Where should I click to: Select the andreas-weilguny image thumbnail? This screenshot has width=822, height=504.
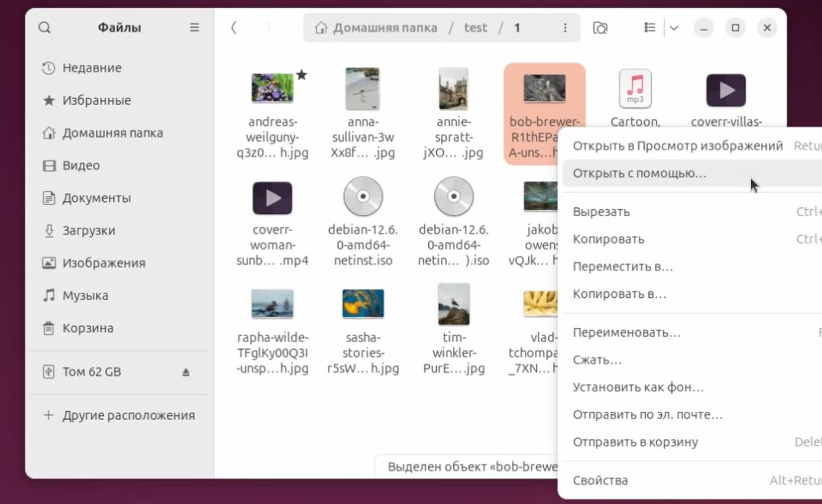[x=272, y=88]
